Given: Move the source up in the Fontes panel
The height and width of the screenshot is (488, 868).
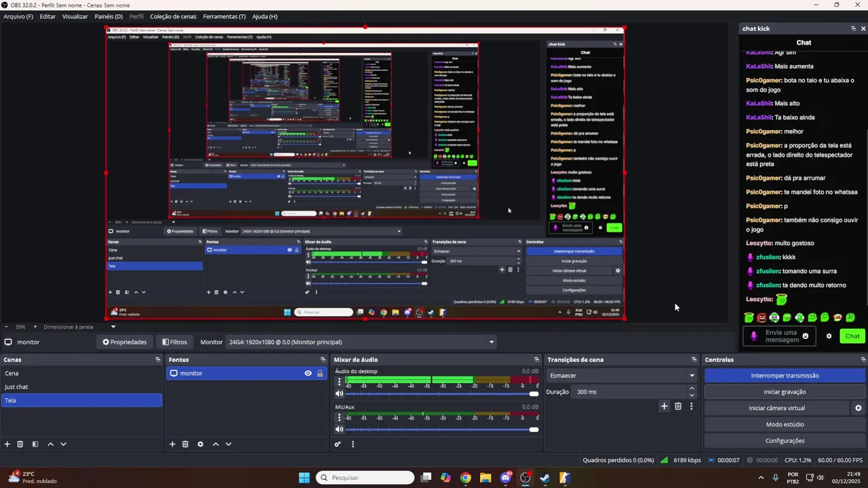Looking at the screenshot, I should (x=216, y=444).
